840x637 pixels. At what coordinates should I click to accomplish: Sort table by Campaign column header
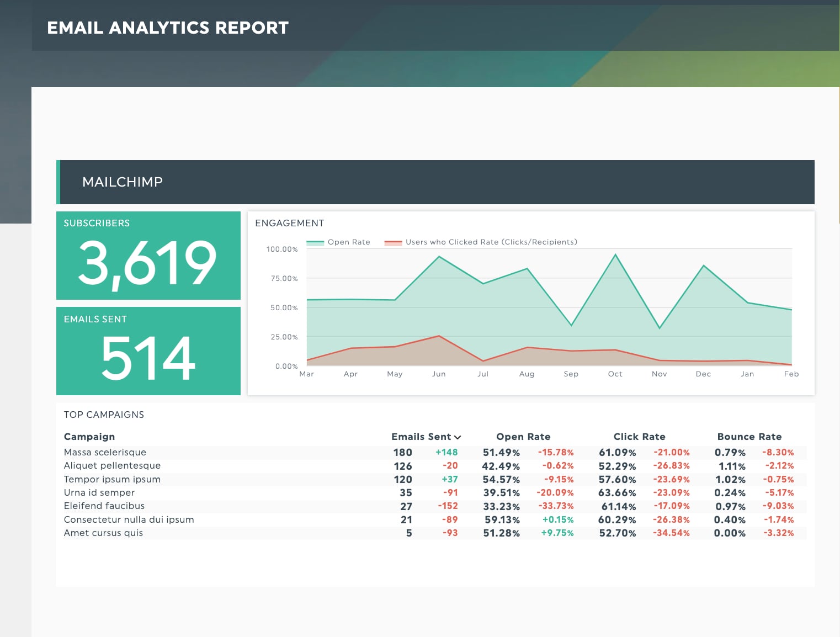pos(89,437)
